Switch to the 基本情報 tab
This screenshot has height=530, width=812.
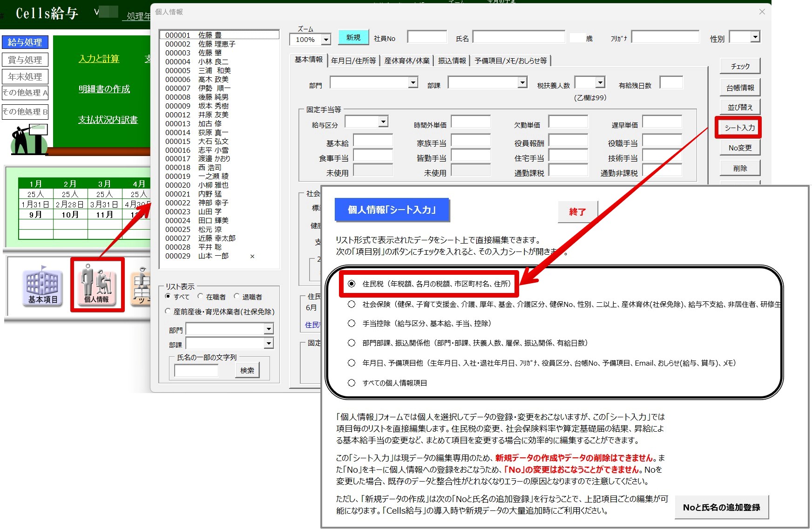click(x=308, y=60)
